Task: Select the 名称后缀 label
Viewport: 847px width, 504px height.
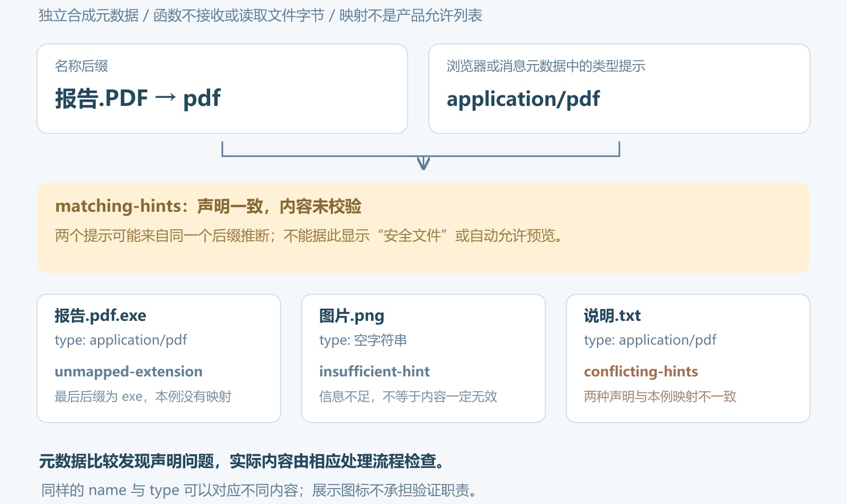Action: (x=82, y=66)
